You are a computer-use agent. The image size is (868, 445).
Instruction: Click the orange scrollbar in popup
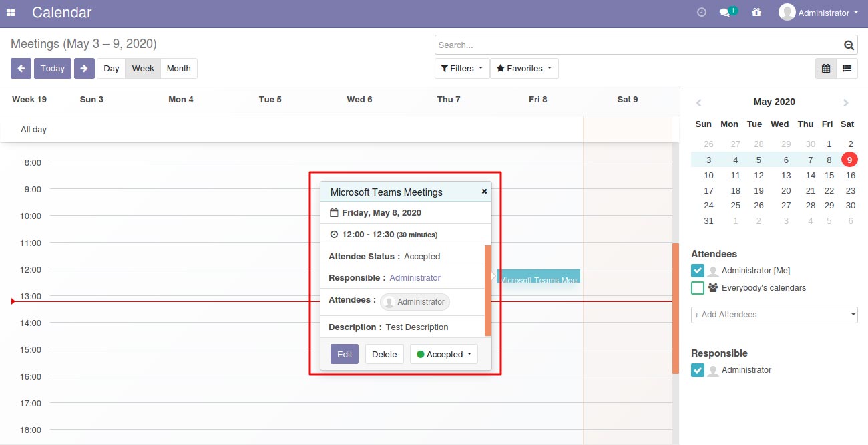click(x=488, y=291)
